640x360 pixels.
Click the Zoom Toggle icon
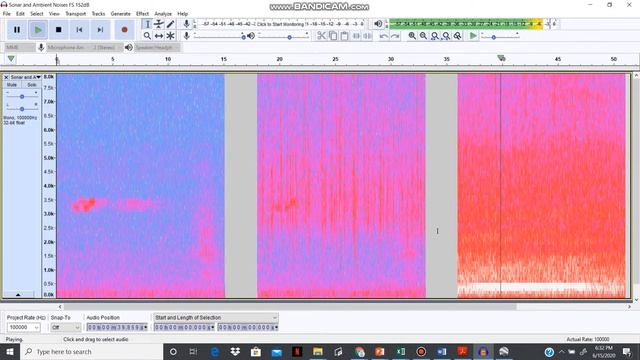pyautogui.click(x=458, y=36)
